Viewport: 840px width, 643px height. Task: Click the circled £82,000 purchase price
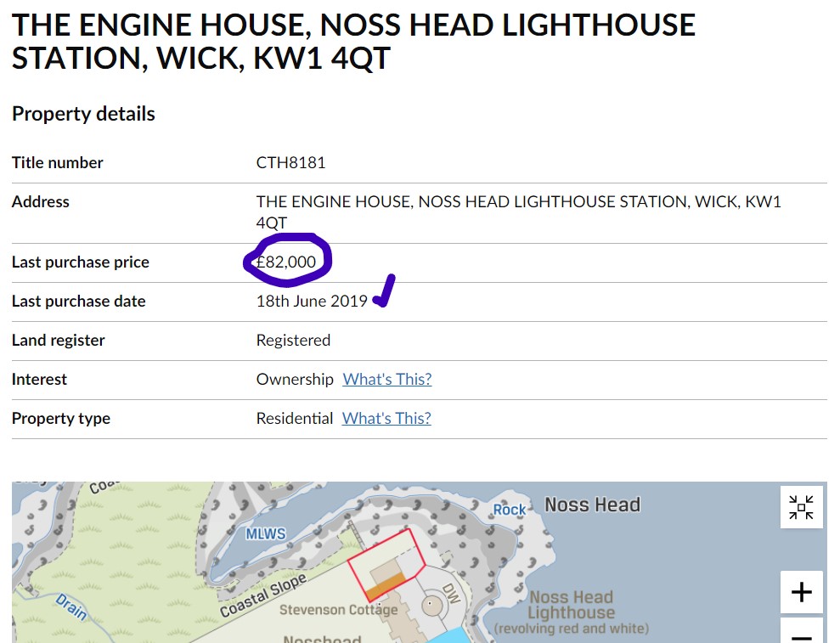point(286,262)
